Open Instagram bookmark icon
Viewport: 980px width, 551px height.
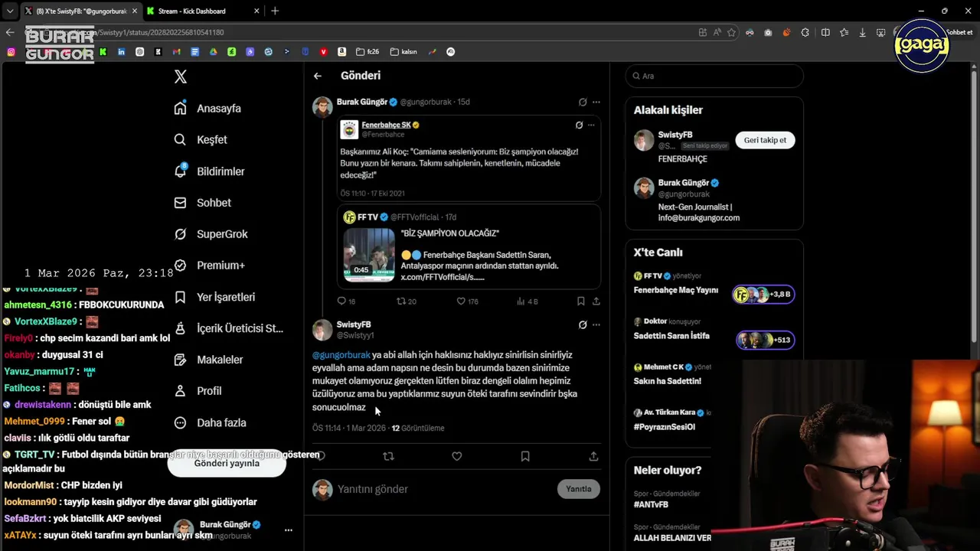point(11,52)
